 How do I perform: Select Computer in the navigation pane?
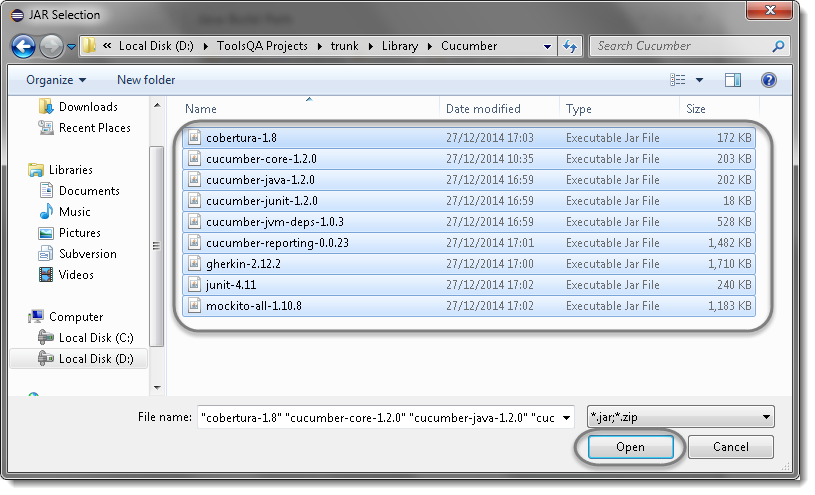[x=76, y=317]
